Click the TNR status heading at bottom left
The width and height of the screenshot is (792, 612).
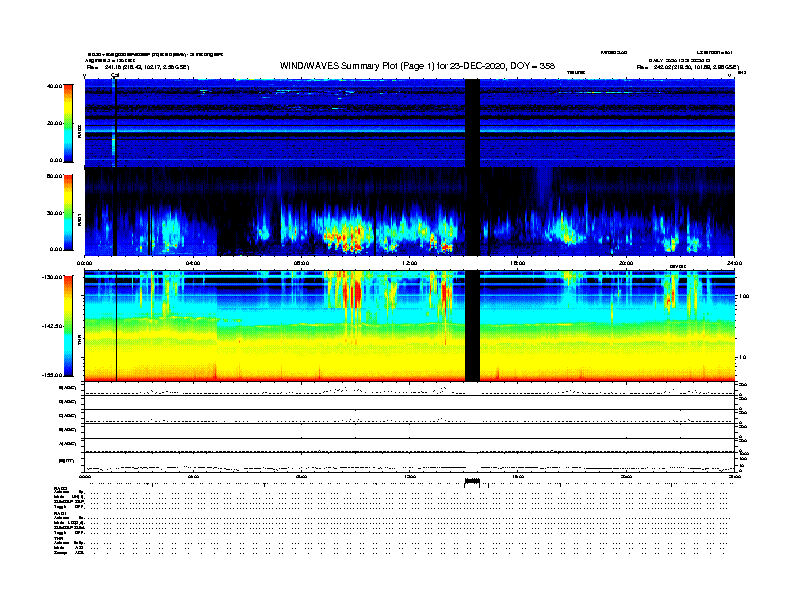pyautogui.click(x=58, y=539)
